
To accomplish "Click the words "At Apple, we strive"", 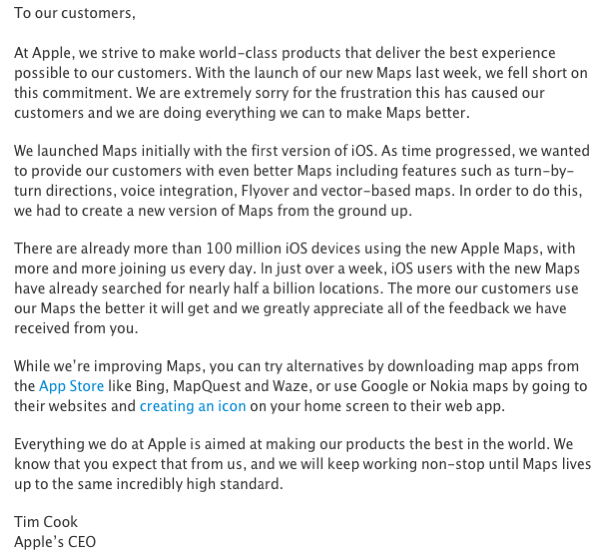I will click(76, 53).
